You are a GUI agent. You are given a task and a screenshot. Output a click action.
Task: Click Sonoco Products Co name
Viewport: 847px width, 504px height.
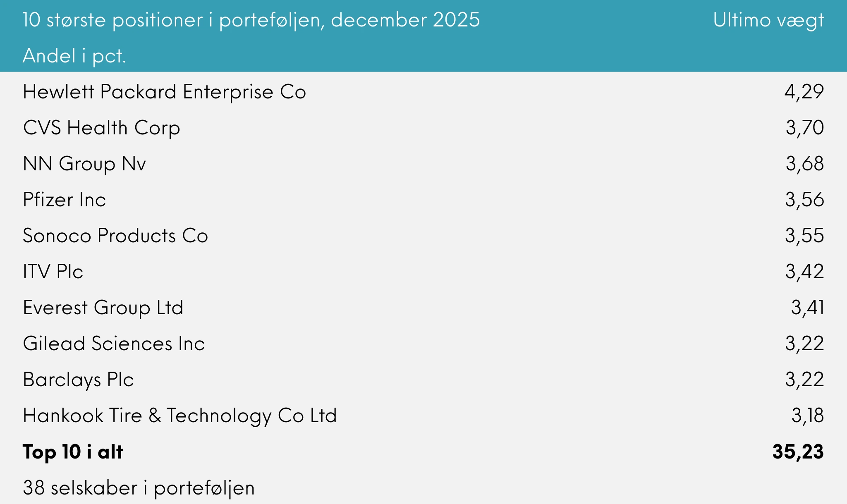[115, 236]
